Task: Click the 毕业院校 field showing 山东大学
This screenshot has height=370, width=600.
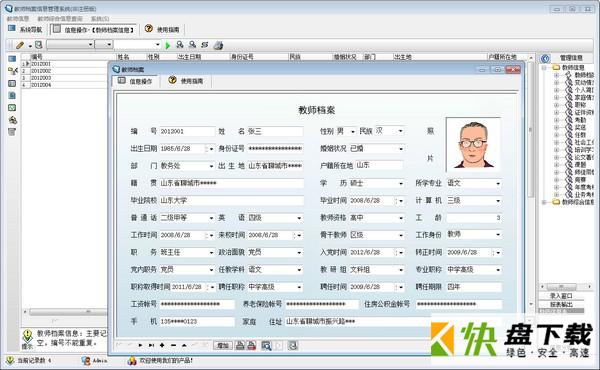Action: 231,200
